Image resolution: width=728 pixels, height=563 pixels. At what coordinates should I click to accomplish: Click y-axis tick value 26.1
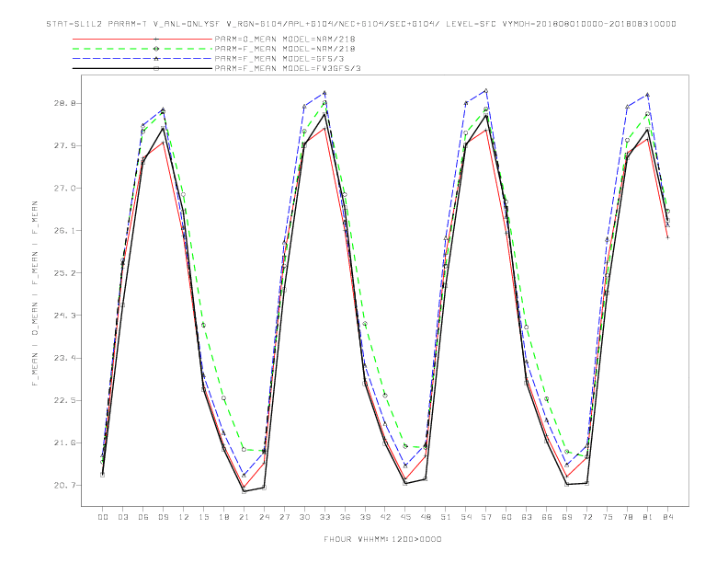pyautogui.click(x=65, y=230)
